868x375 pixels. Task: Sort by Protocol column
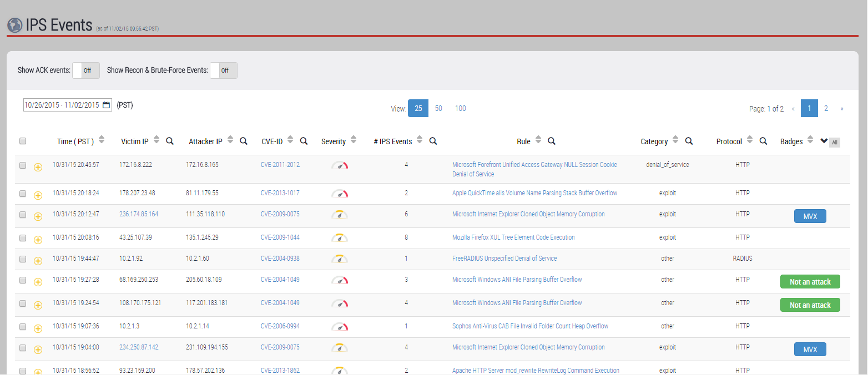[x=749, y=140]
